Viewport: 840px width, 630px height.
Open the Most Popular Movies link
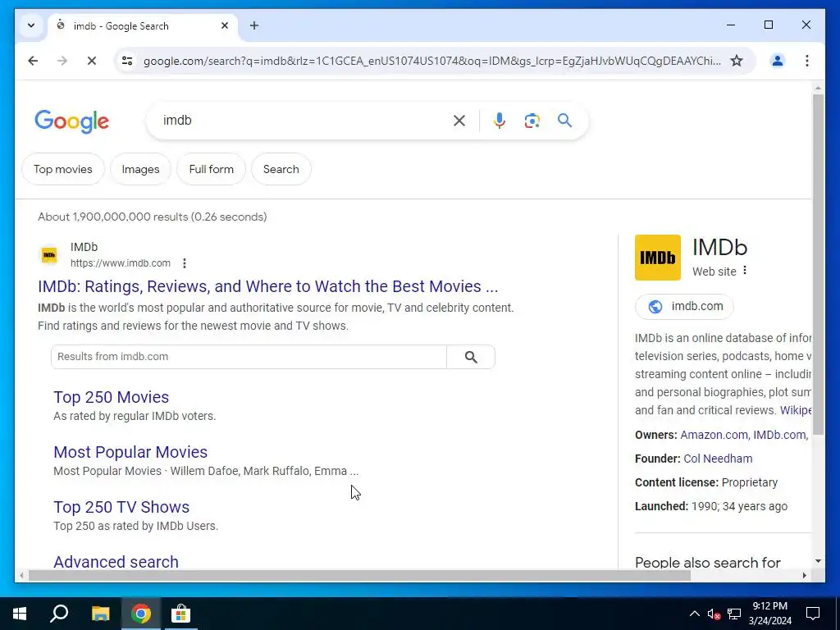[x=130, y=452]
